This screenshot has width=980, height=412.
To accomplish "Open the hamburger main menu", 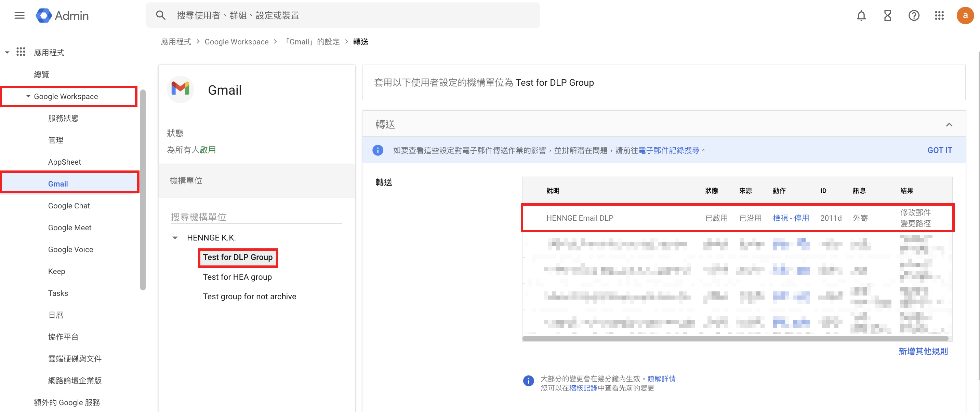I will [x=19, y=16].
